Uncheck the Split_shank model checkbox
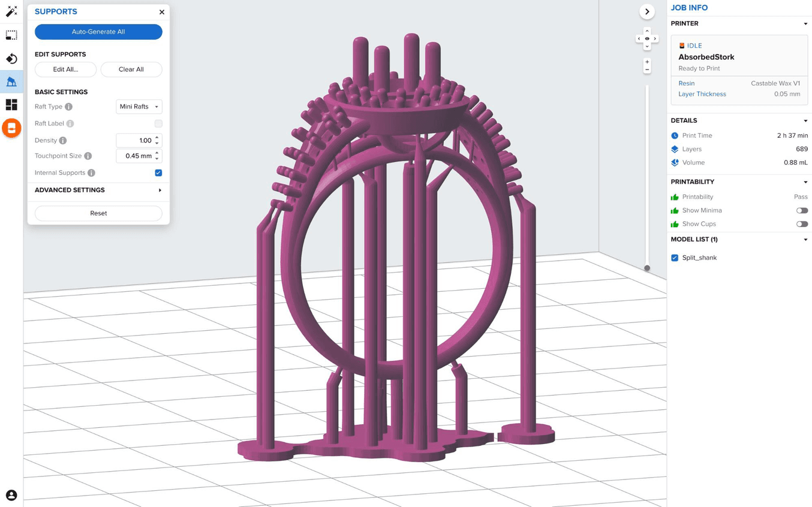Image resolution: width=812 pixels, height=507 pixels. point(675,258)
